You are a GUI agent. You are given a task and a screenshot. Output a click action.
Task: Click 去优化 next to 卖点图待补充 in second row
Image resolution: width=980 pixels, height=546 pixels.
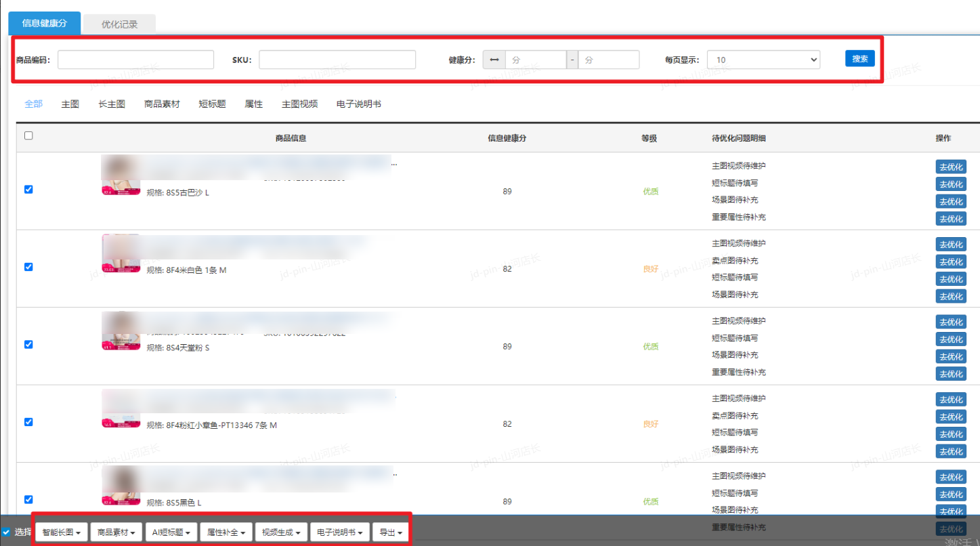(x=950, y=261)
